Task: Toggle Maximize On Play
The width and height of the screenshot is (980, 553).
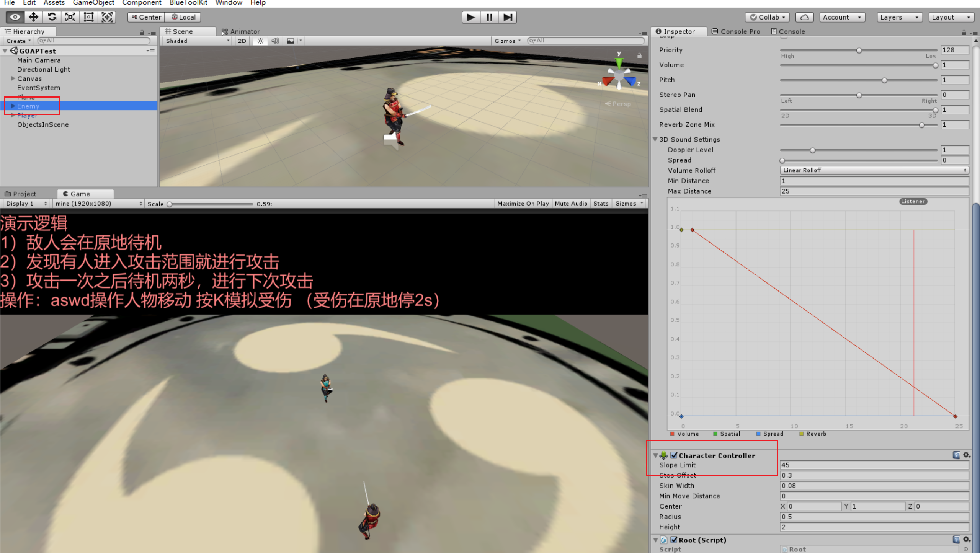Action: coord(523,204)
